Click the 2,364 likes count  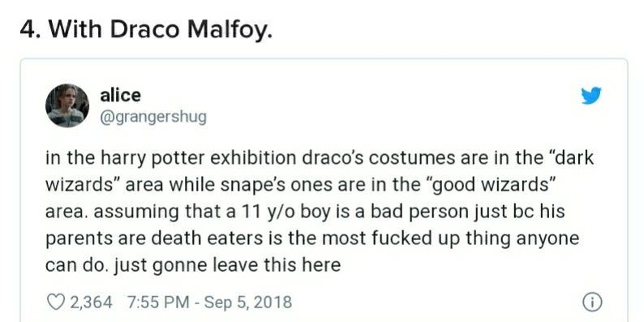click(x=91, y=303)
